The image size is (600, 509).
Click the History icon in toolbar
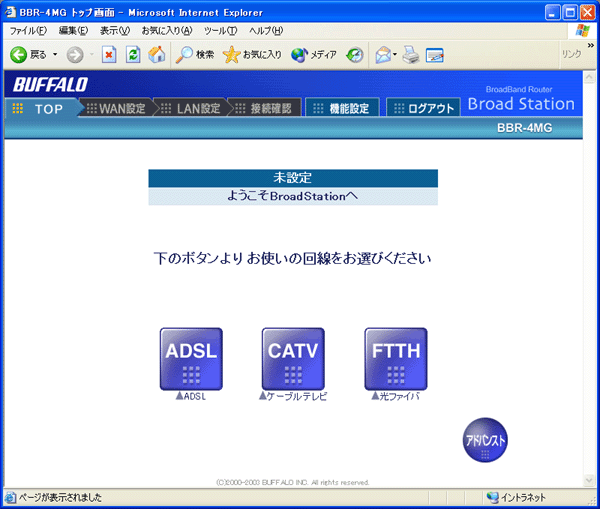click(x=355, y=55)
